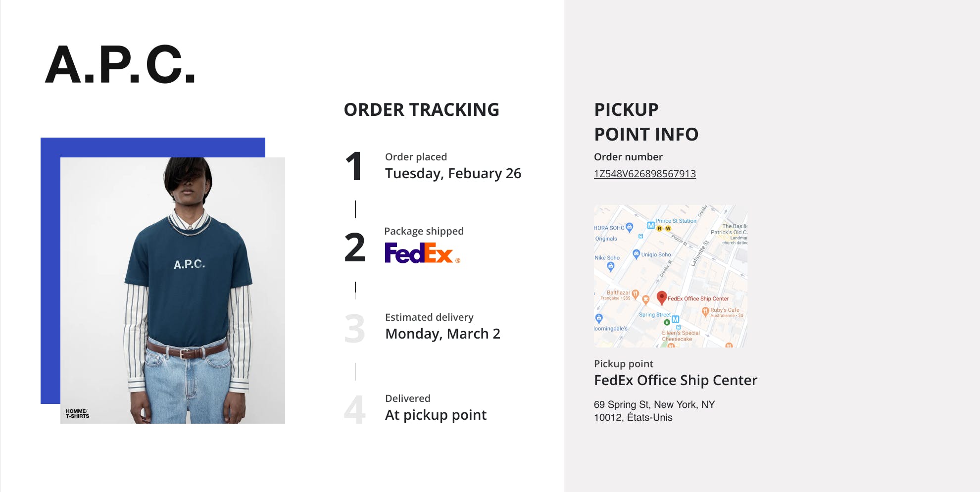The height and width of the screenshot is (492, 980).
Task: Open order number 1Z548V626898567913 link
Action: [644, 174]
